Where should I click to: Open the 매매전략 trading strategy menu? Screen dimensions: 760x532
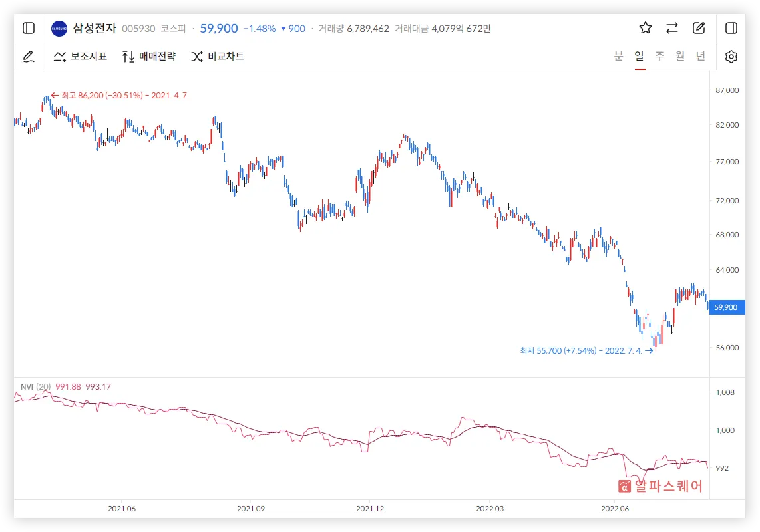pos(148,57)
